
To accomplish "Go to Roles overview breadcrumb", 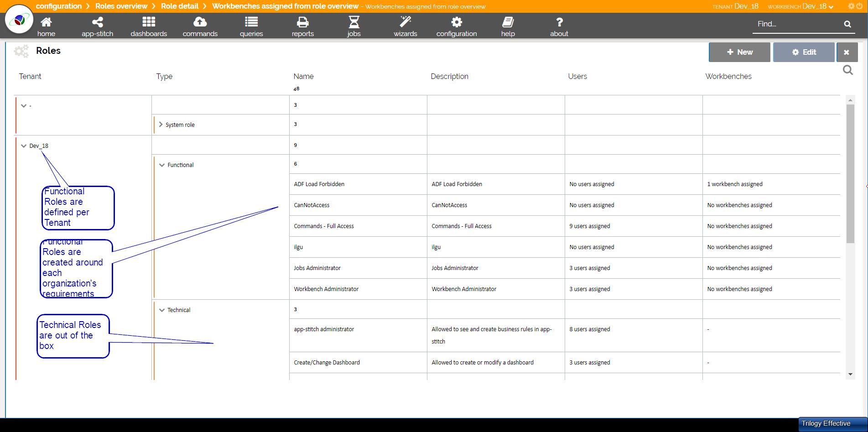I will point(121,6).
